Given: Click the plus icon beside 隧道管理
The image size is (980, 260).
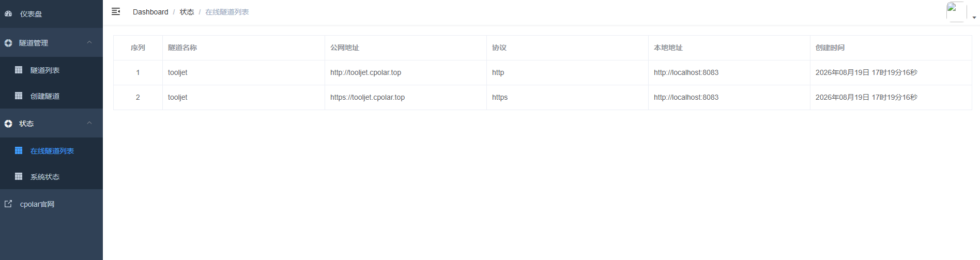Looking at the screenshot, I should tap(8, 43).
